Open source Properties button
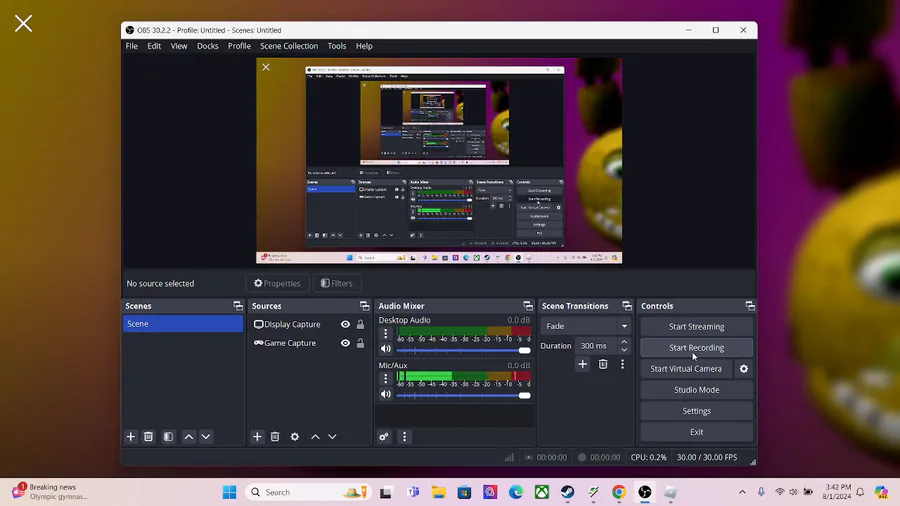Screen dimensions: 900x506 277,283
